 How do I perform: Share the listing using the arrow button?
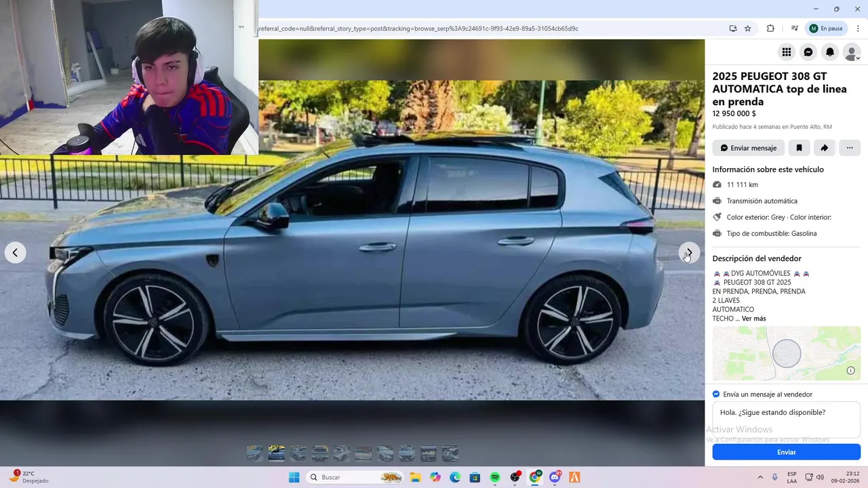(x=824, y=148)
